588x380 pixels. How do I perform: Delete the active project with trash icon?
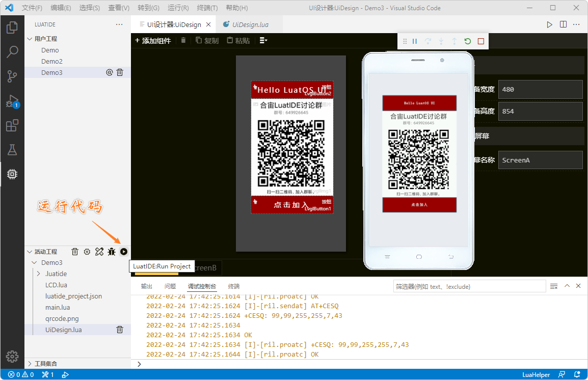[75, 252]
